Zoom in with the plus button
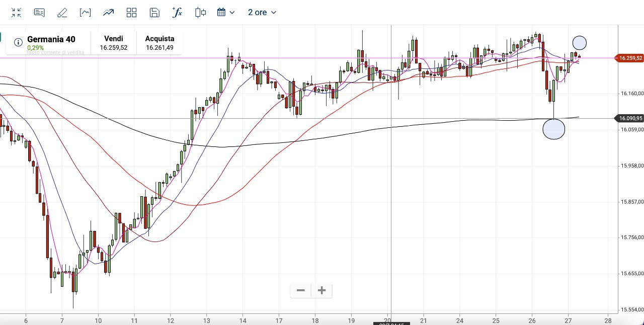The height and width of the screenshot is (325, 644). tap(322, 290)
